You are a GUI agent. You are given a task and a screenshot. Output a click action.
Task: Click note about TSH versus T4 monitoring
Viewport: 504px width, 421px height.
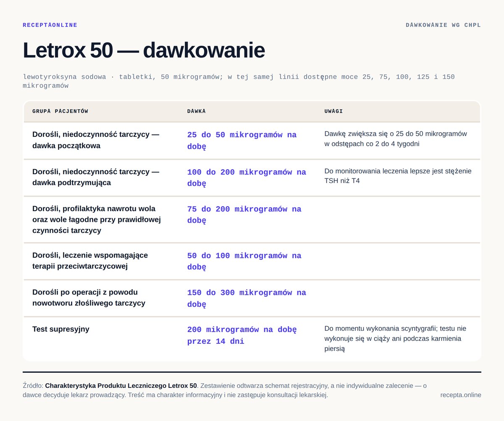point(398,176)
